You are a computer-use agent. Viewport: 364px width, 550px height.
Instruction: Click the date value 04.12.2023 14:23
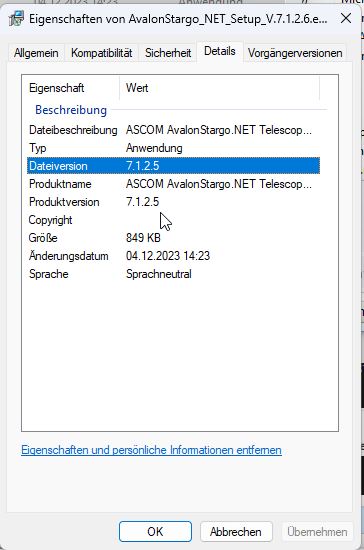[168, 256]
